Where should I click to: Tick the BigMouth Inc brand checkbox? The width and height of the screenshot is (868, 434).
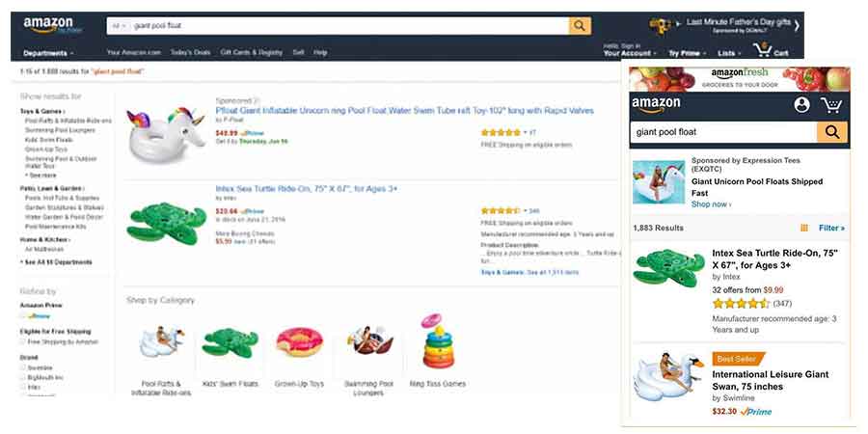tap(23, 377)
